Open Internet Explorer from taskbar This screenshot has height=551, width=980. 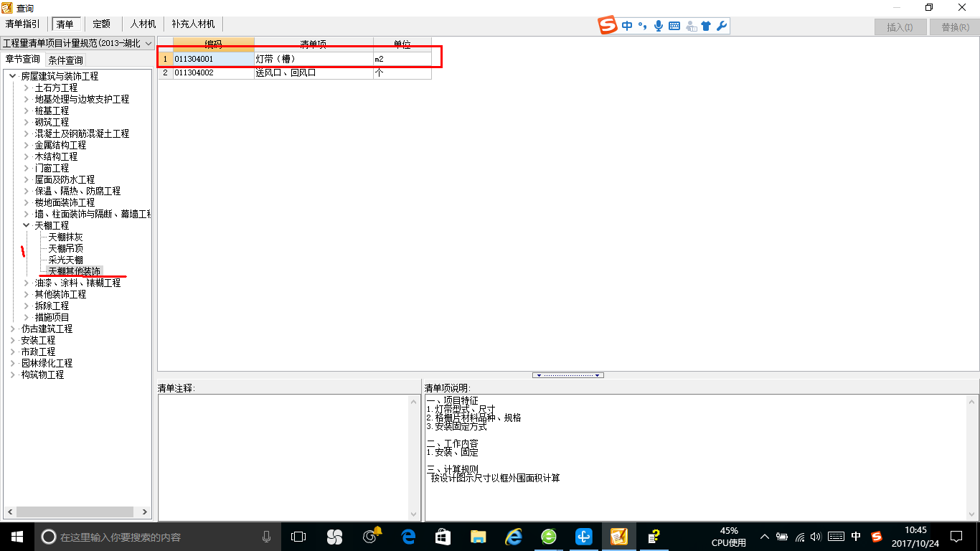coord(514,536)
